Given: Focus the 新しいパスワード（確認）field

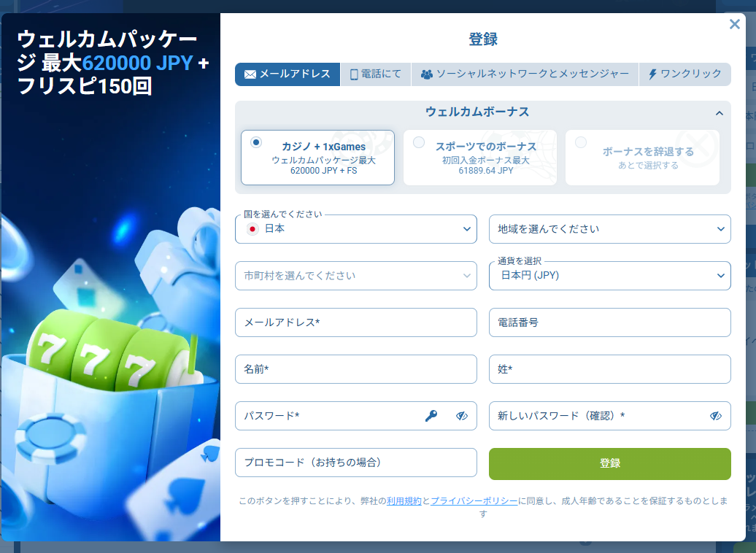Looking at the screenshot, I should [x=610, y=416].
